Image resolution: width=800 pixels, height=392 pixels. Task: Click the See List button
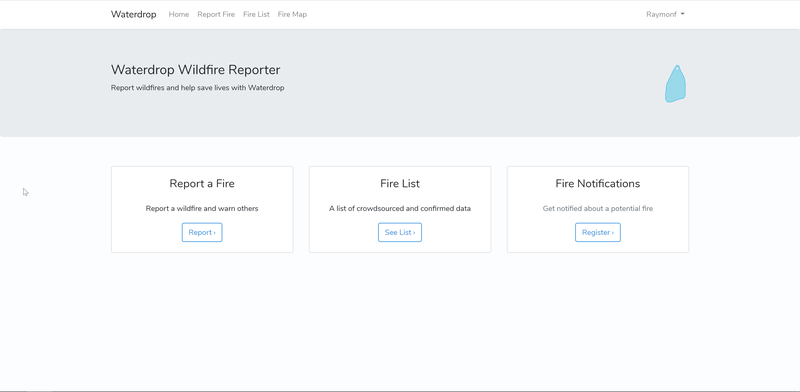click(x=400, y=232)
